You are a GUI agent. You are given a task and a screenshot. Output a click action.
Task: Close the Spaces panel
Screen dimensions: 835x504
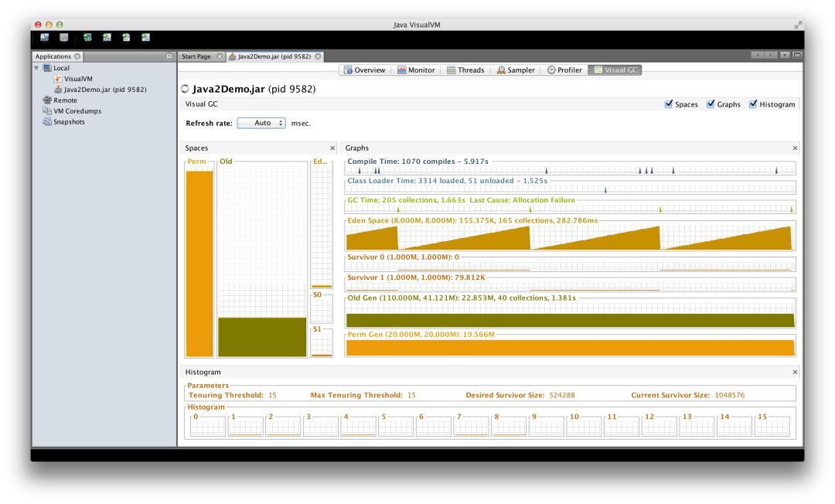(x=332, y=148)
